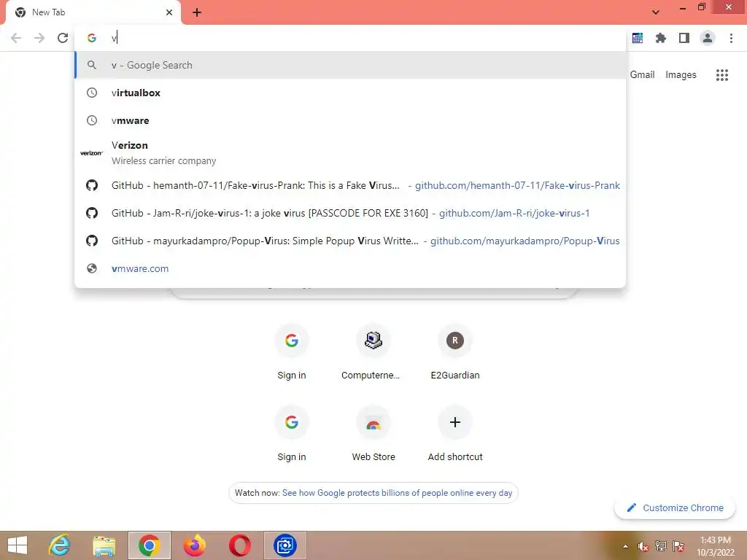Click the browser forward arrow
Image resolution: width=747 pixels, height=560 pixels.
click(39, 38)
